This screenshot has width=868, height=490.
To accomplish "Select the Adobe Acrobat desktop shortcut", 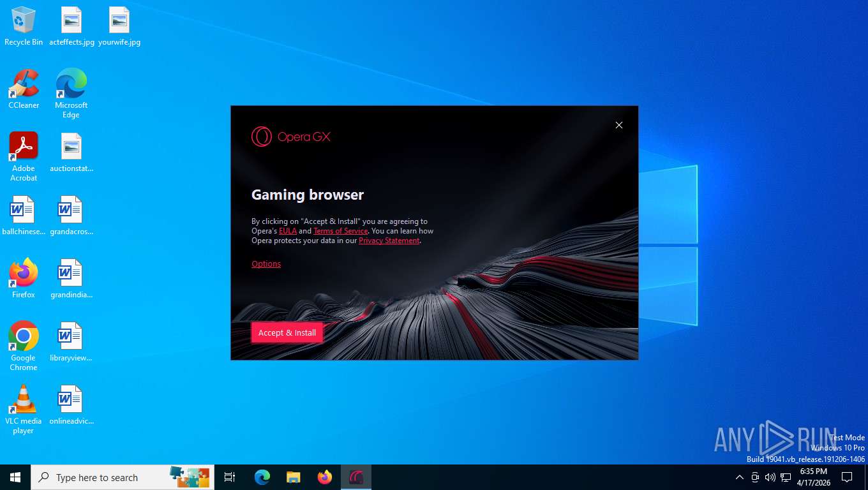I will click(24, 157).
